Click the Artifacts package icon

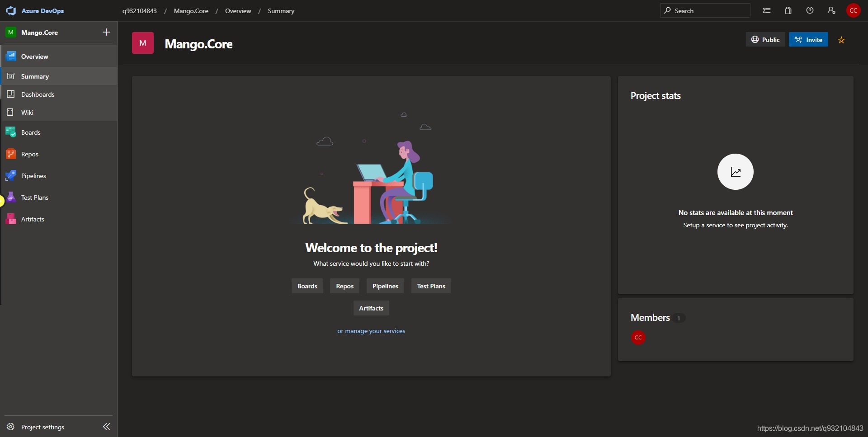click(11, 219)
